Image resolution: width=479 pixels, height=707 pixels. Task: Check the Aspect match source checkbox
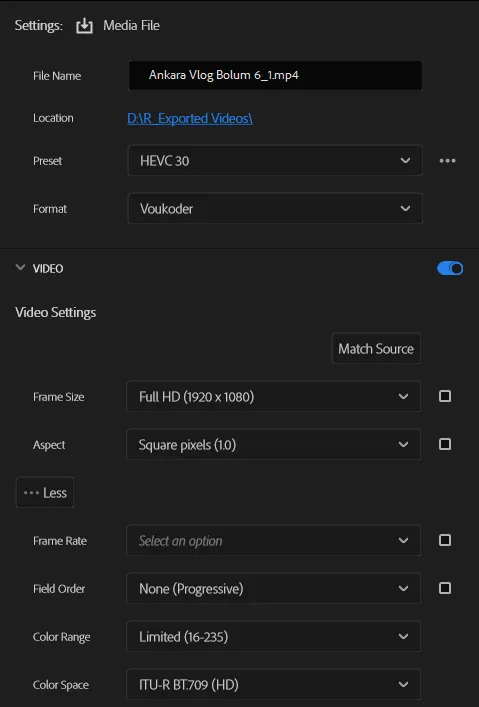tap(445, 444)
